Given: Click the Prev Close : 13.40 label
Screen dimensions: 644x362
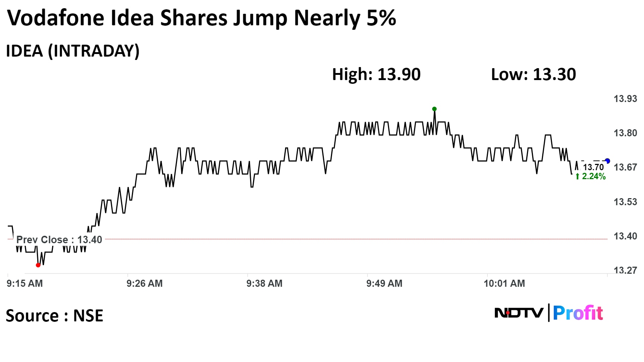Looking at the screenshot, I should pos(59,239).
